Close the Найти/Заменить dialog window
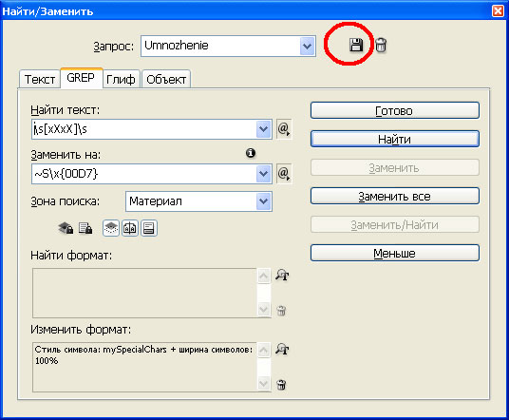The width and height of the screenshot is (509, 420). tap(498, 11)
